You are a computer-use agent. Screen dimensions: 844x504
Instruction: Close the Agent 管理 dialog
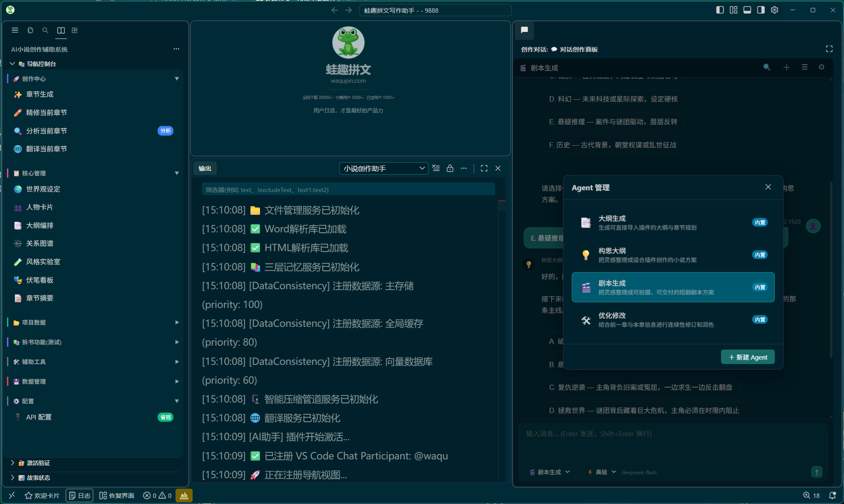pos(768,187)
